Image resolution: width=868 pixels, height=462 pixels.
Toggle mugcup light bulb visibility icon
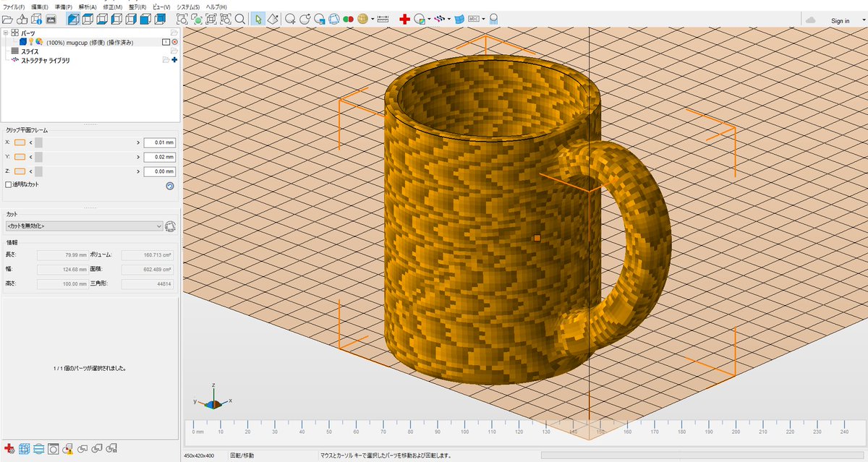tap(30, 42)
